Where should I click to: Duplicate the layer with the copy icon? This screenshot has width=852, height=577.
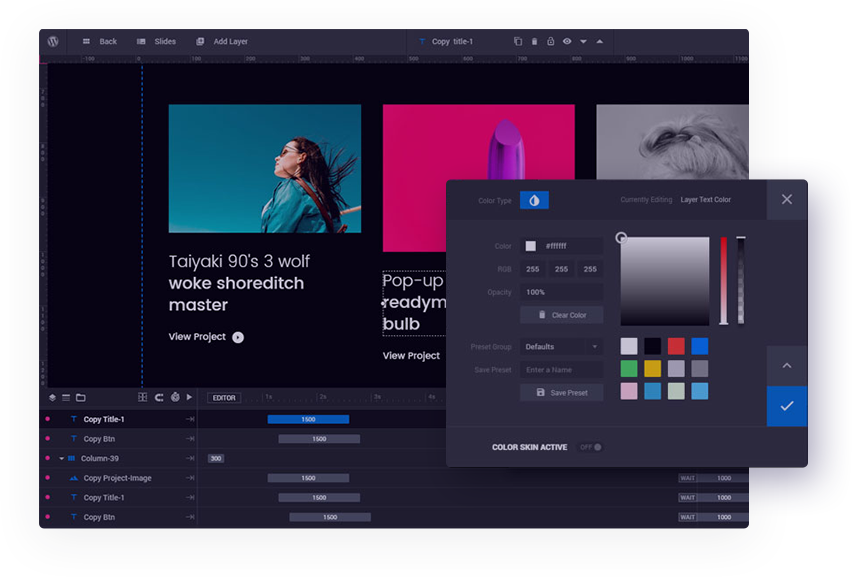518,42
